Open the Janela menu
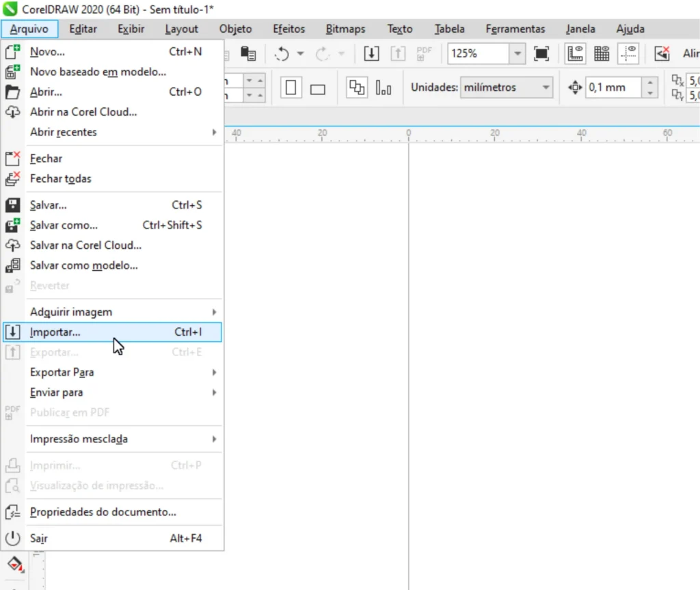This screenshot has height=590, width=700. (x=580, y=29)
